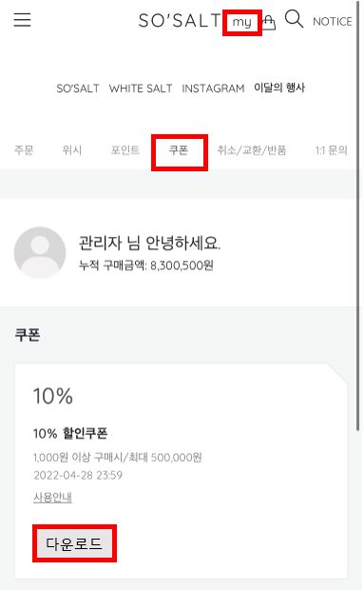Go to NOTICE page
The image size is (364, 590).
[x=333, y=22]
